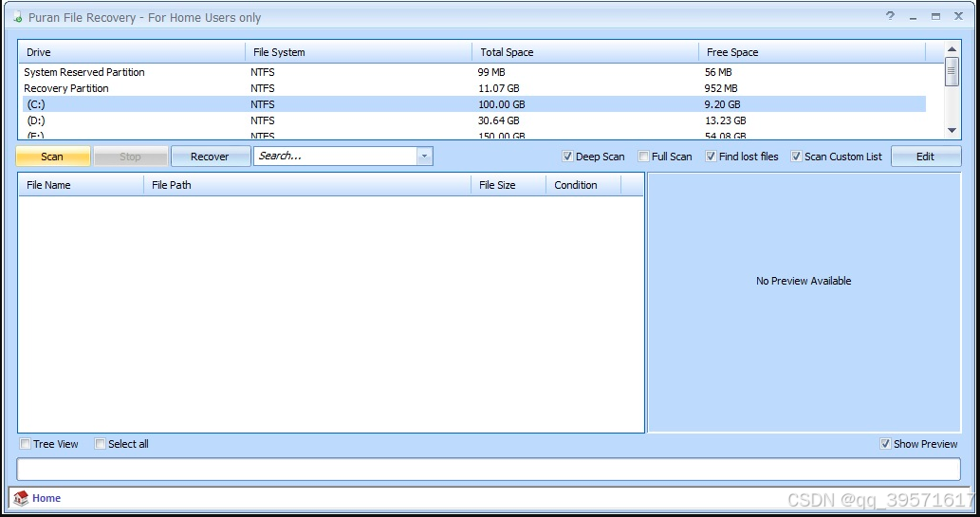This screenshot has height=517, width=980.
Task: Click the status path field at bottom
Action: [489, 470]
